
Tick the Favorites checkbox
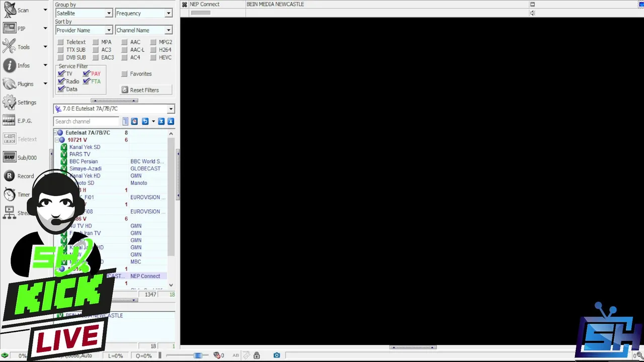[124, 74]
